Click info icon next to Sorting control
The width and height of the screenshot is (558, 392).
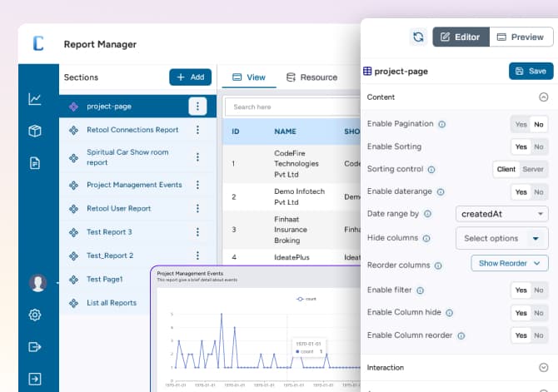[431, 169]
